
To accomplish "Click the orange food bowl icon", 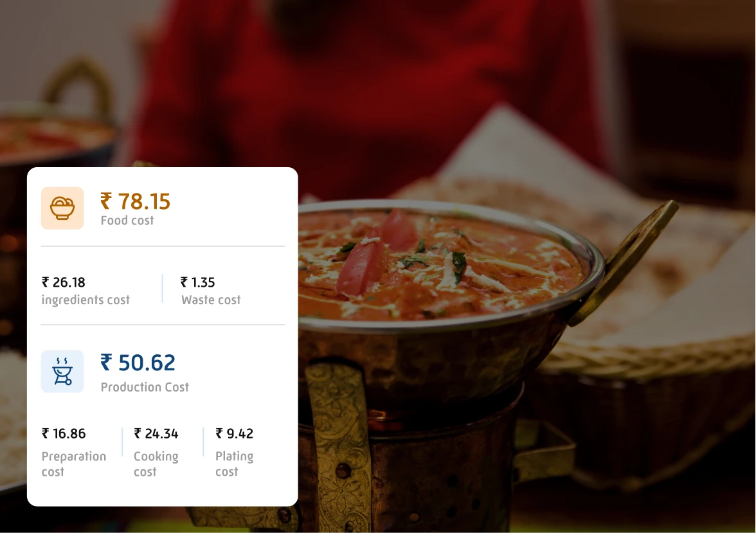I will (62, 208).
